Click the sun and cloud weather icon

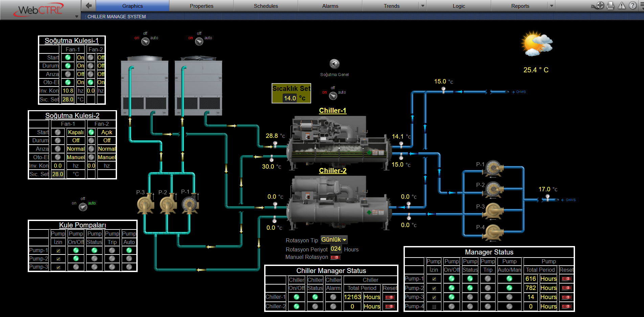pyautogui.click(x=536, y=44)
